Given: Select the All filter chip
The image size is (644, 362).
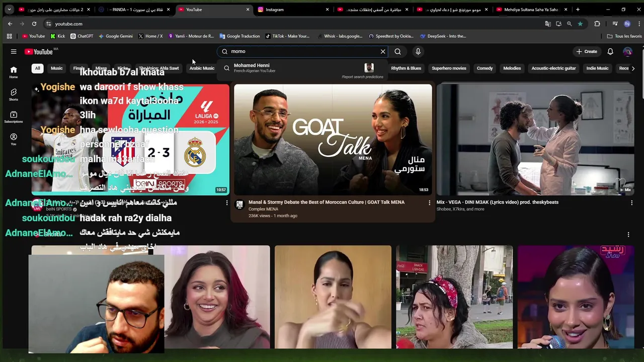Looking at the screenshot, I should point(37,68).
